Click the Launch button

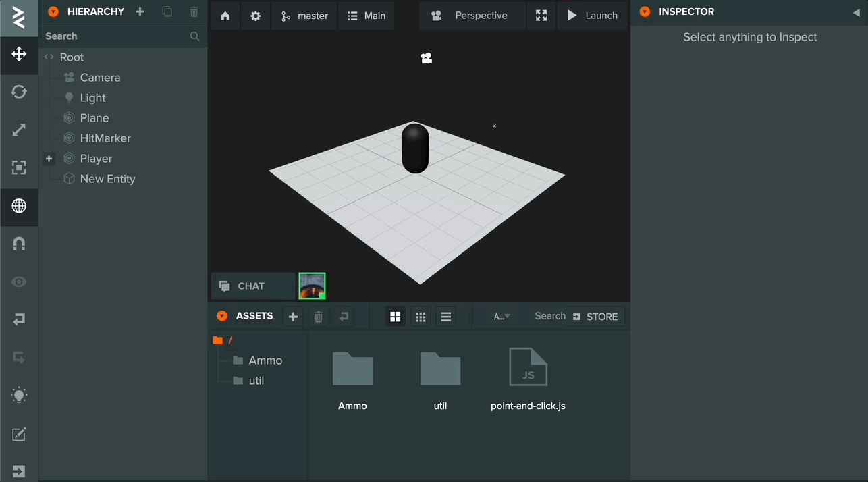(x=593, y=16)
